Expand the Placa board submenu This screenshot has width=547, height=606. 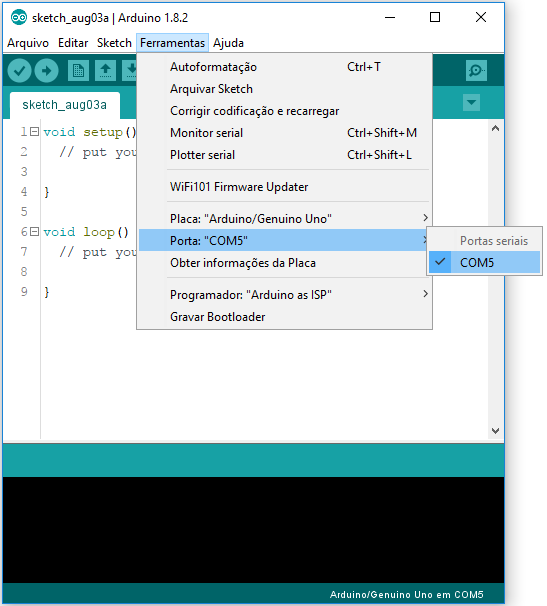(284, 219)
